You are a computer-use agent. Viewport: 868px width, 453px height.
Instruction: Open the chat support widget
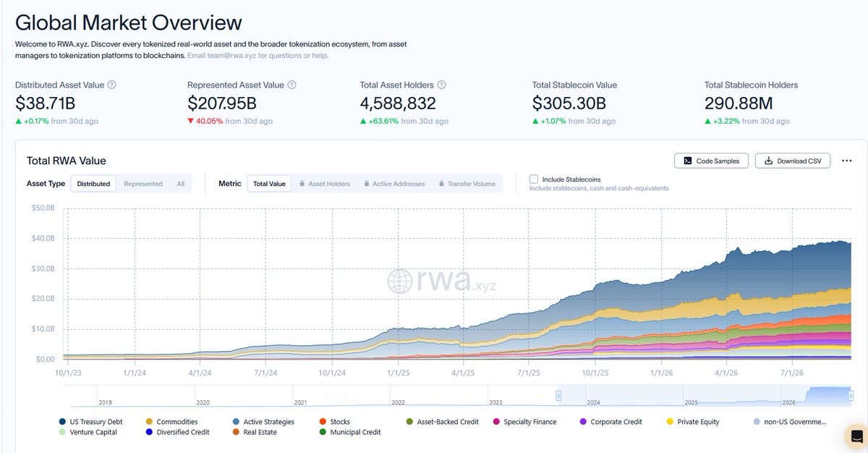point(856,436)
